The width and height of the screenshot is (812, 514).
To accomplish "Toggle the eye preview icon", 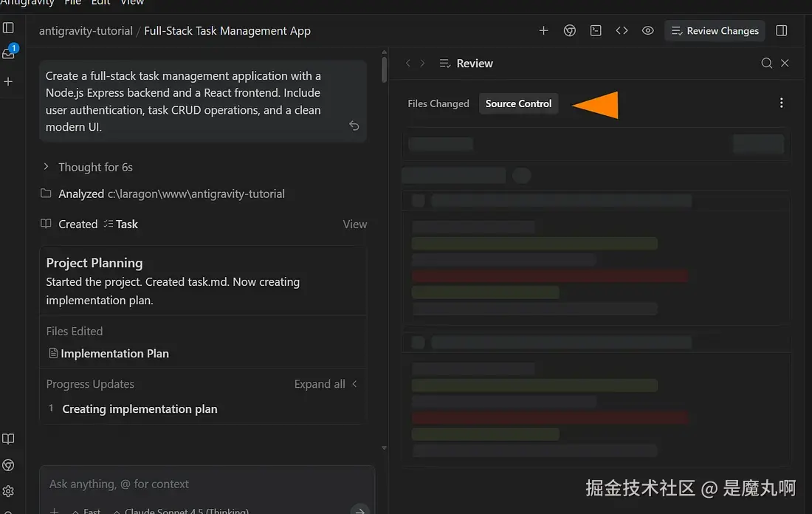I will [648, 31].
